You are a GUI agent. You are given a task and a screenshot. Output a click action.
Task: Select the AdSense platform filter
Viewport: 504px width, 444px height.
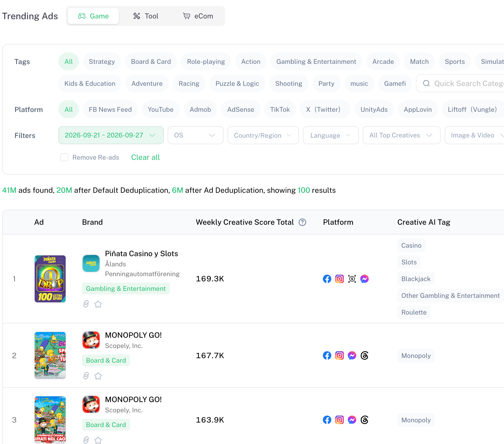pos(241,109)
